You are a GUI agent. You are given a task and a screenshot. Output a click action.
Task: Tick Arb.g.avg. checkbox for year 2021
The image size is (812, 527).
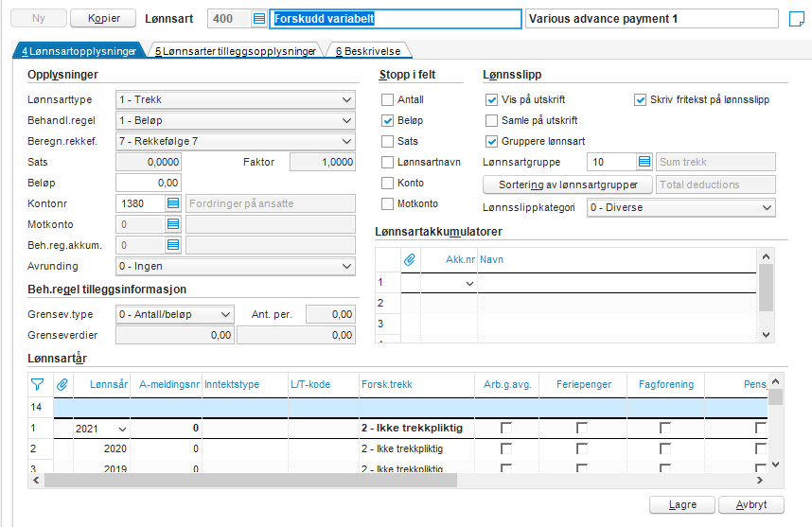(506, 428)
